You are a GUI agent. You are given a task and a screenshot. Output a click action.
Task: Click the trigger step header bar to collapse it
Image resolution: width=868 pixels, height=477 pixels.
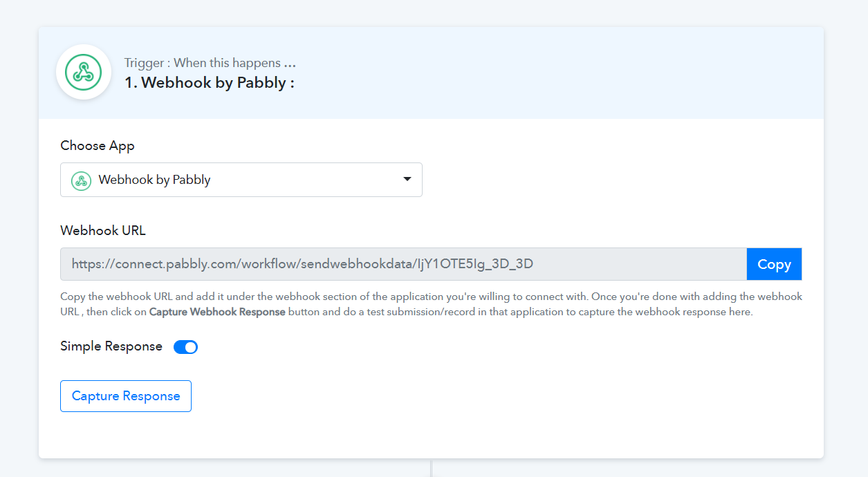pos(431,73)
